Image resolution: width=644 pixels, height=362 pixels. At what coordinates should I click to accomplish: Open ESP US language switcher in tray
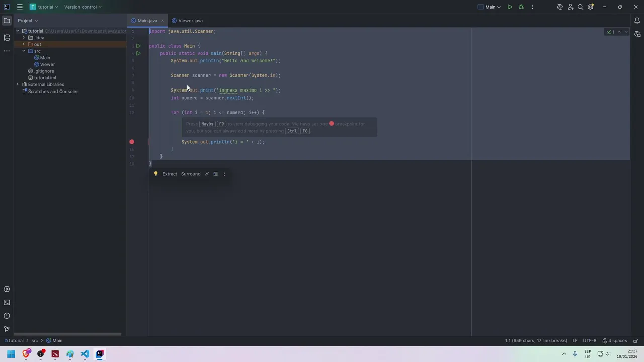588,354
